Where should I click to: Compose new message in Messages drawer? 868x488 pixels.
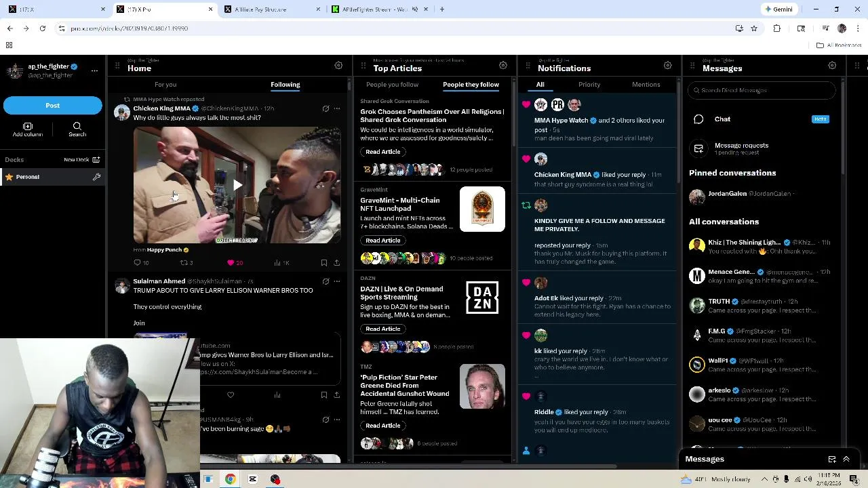click(832, 459)
